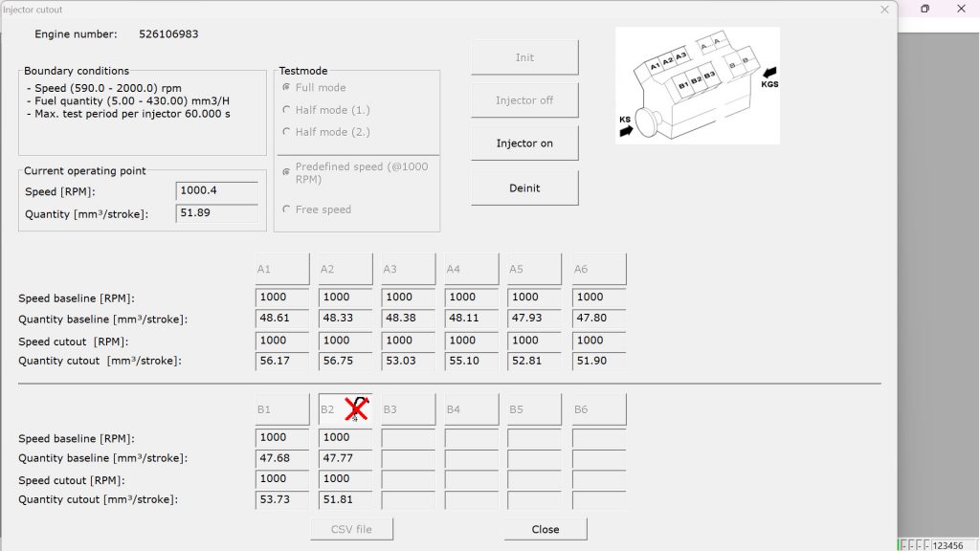Screen dimensions: 980x551
Task: Select injector A4 button
Action: [471, 269]
